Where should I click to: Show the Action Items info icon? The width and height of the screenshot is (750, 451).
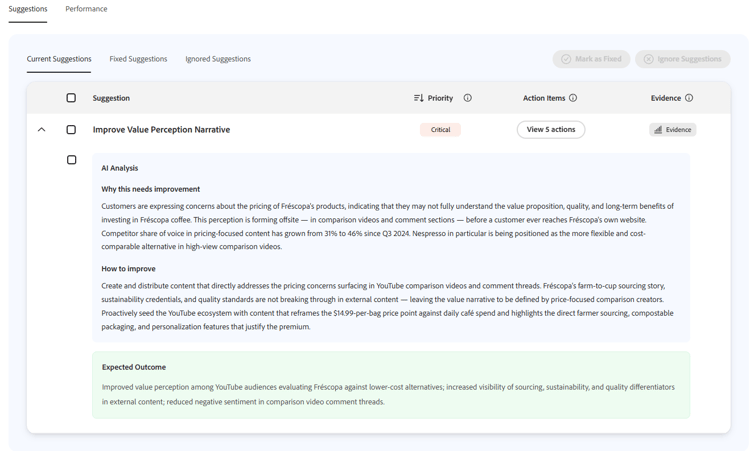pos(573,98)
